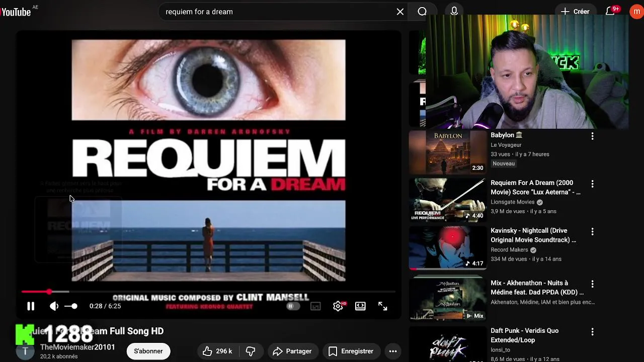This screenshot has height=362, width=644.
Task: Open the Créer button
Action: pyautogui.click(x=575, y=12)
